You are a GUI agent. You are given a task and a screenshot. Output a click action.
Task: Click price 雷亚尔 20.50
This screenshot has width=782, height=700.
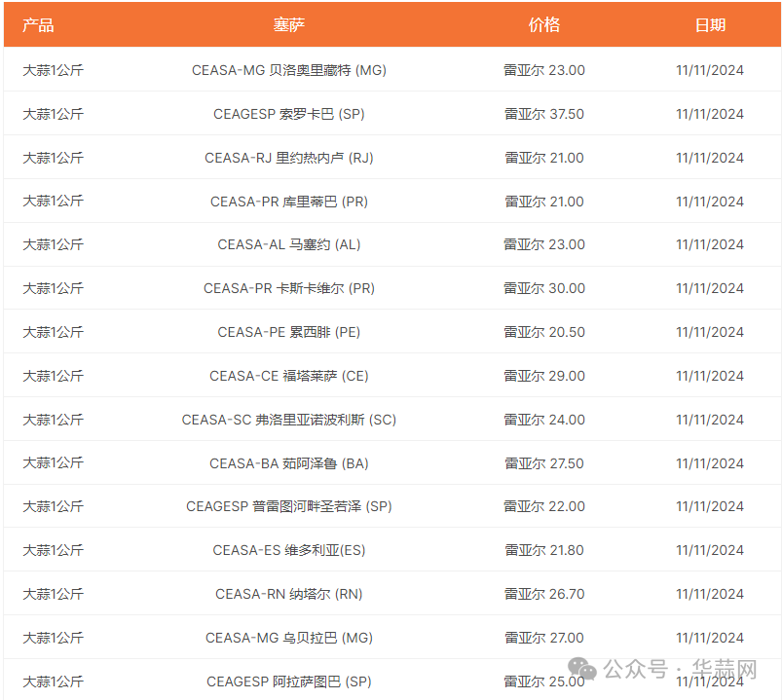tap(544, 333)
